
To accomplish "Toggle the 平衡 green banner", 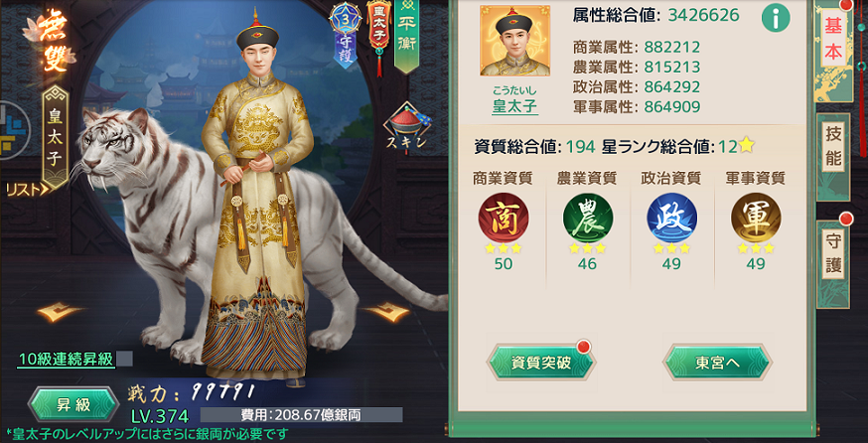I will [407, 35].
